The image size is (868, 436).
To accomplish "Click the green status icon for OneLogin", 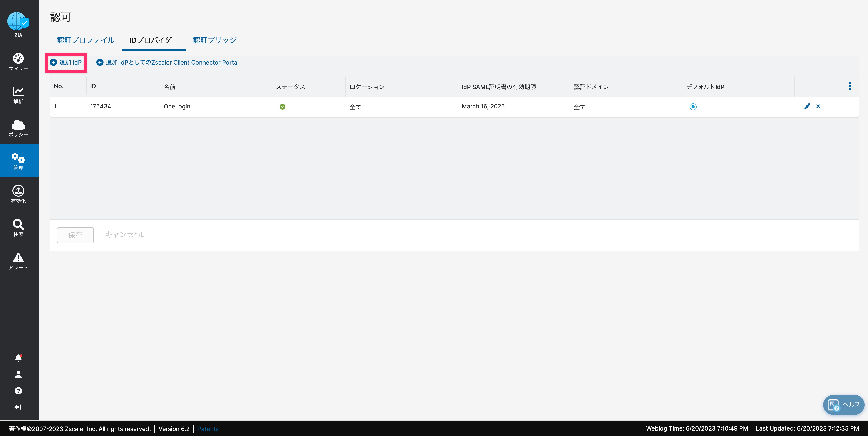I will [x=282, y=107].
